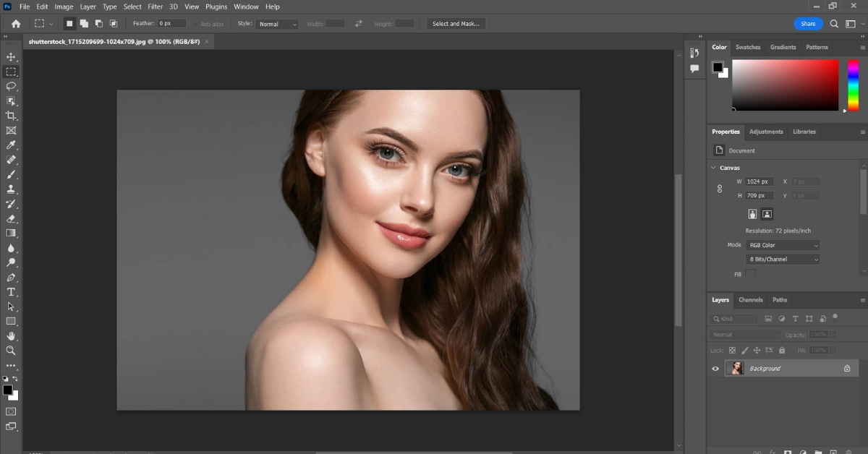The width and height of the screenshot is (868, 454).
Task: Click the Home icon in options bar
Action: coord(16,24)
